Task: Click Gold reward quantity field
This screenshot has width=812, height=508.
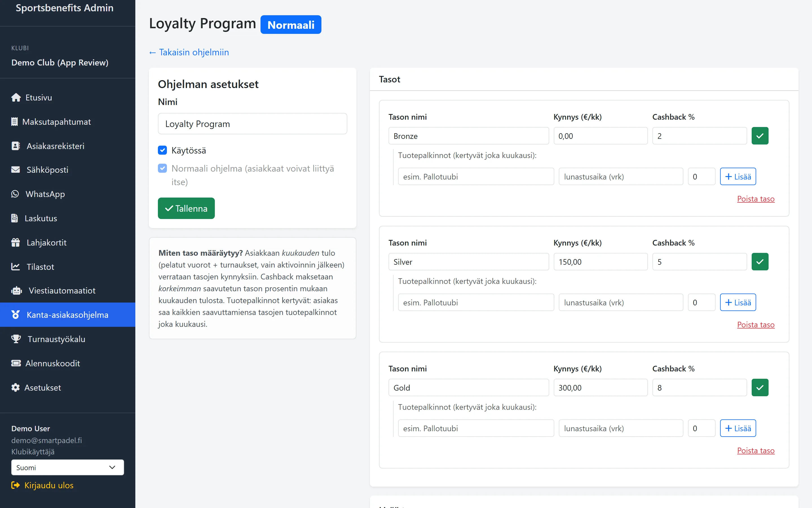Action: pos(701,428)
